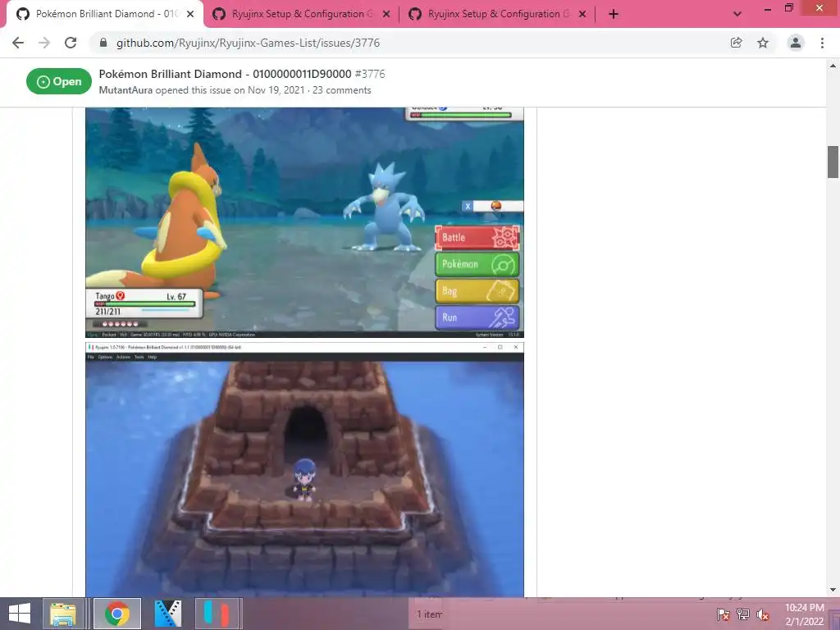Reload the GitHub page
Screen dimensions: 840x630
pos(71,43)
